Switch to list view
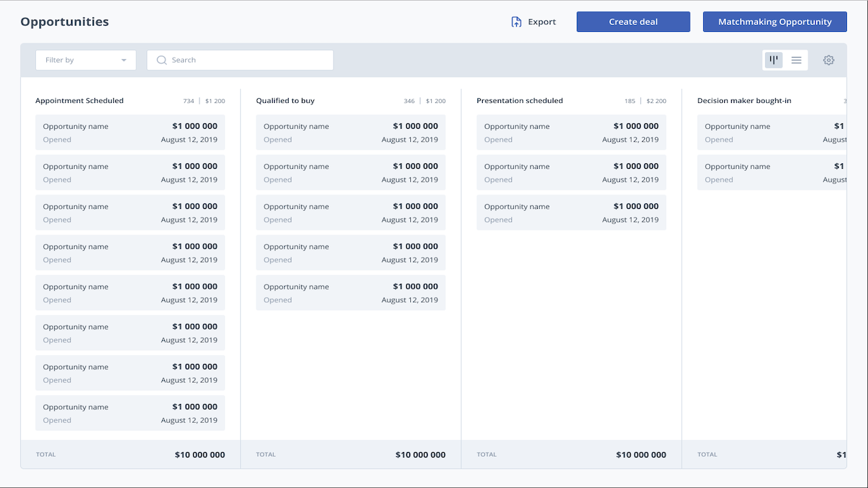The height and width of the screenshot is (488, 868). point(797,60)
